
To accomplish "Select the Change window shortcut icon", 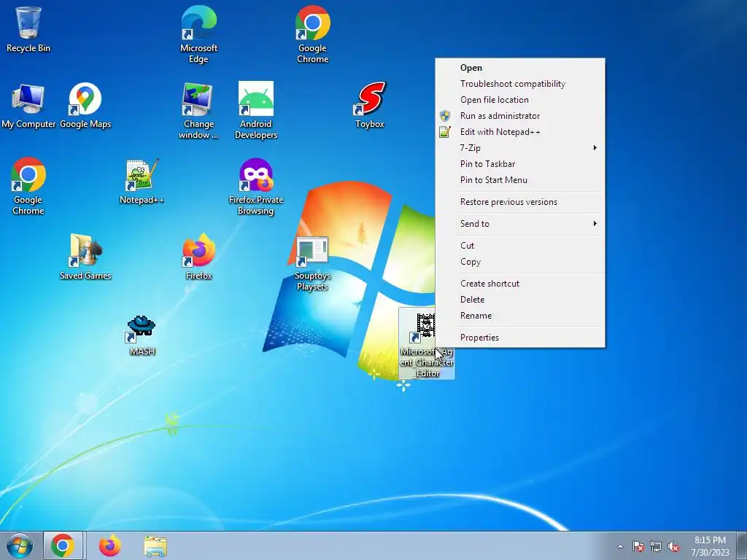I will [x=198, y=111].
